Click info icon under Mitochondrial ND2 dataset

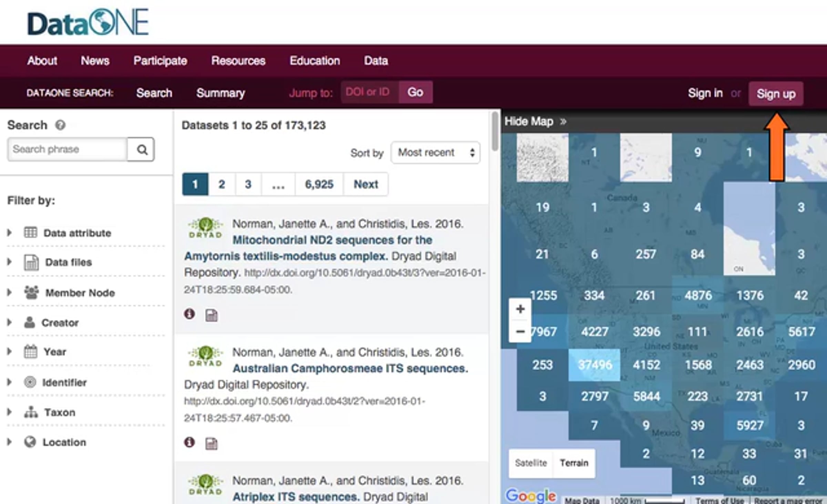[x=189, y=314]
